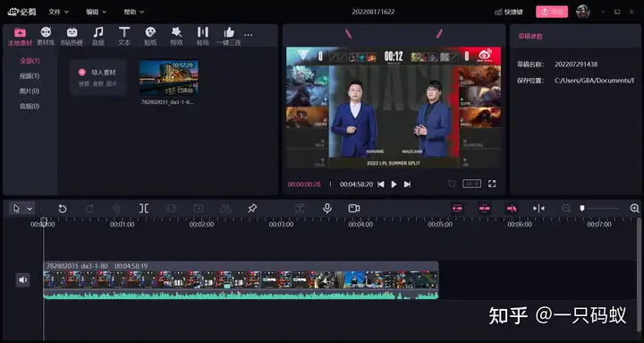The image size is (644, 343).
Task: Click the timeline zoom slider handle
Action: [582, 209]
